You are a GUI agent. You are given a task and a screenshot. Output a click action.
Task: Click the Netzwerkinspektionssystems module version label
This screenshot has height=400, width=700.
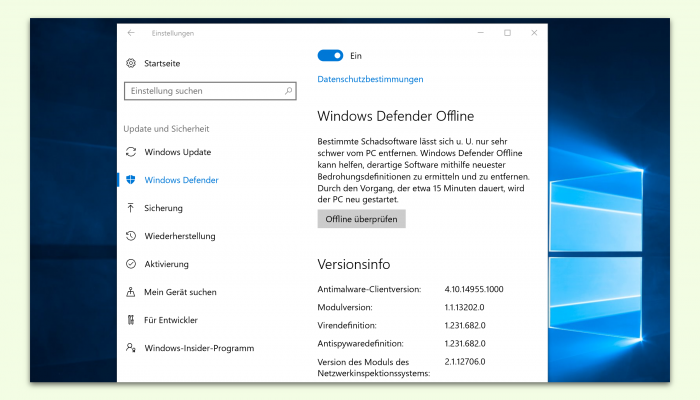[x=374, y=367]
